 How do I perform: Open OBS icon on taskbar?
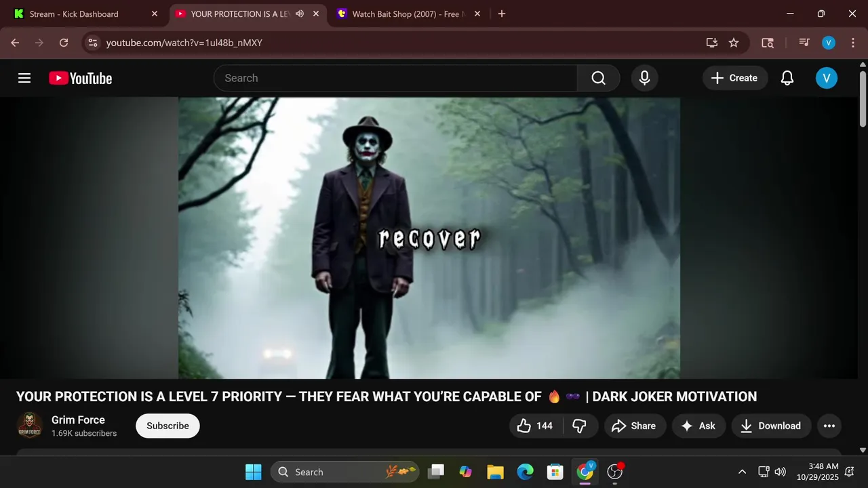click(615, 472)
